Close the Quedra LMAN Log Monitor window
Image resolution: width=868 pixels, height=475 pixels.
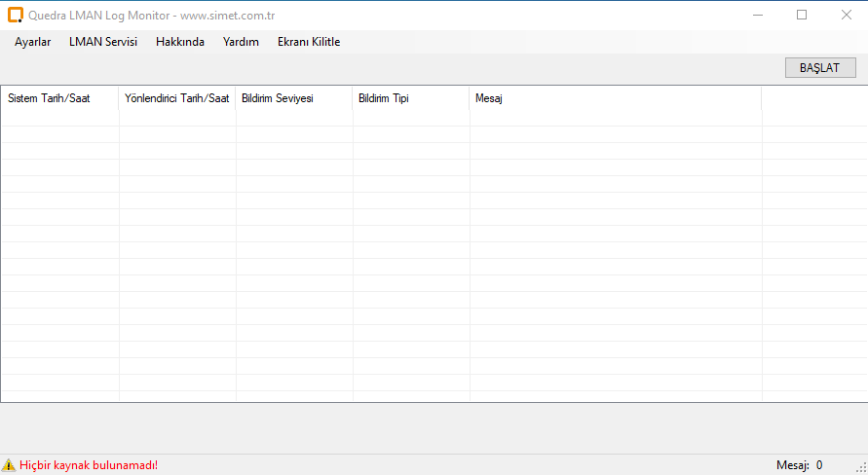[846, 15]
